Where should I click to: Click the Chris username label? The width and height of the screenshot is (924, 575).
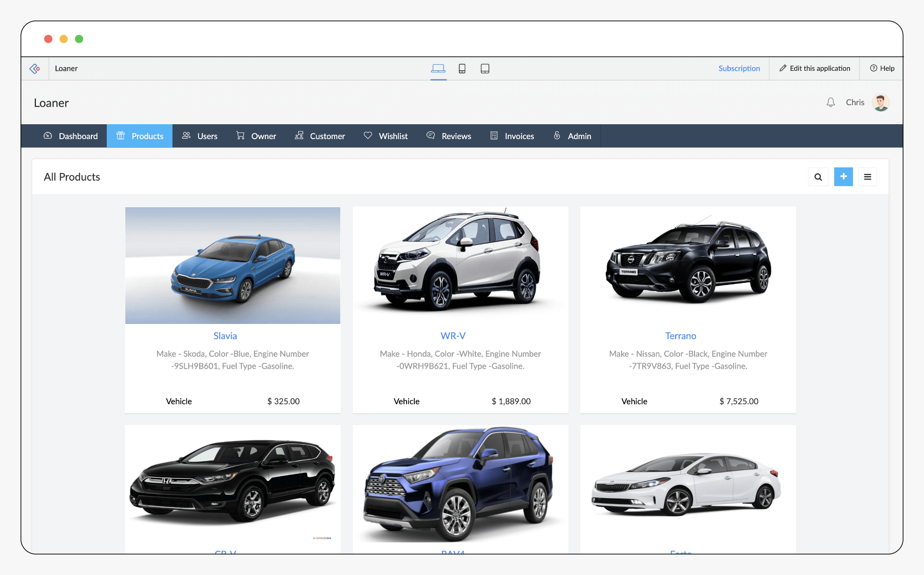855,103
